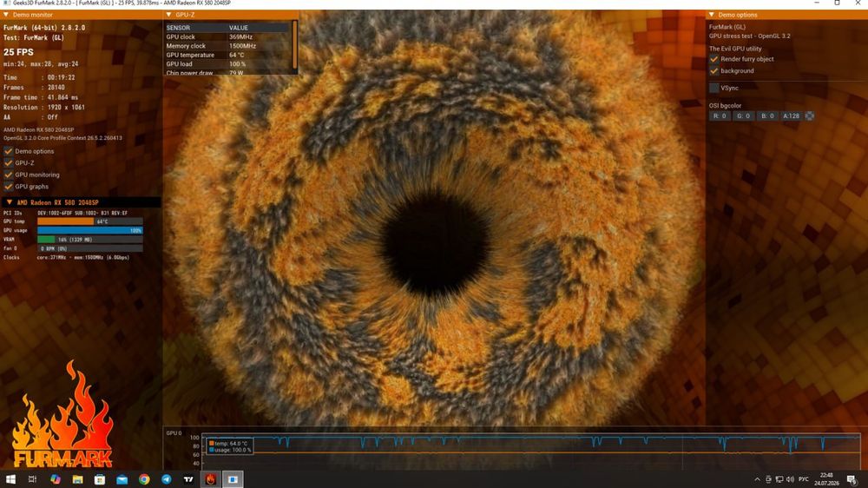Click the A:128 alpha field
Viewport: 868px width, 488px height.
[791, 116]
